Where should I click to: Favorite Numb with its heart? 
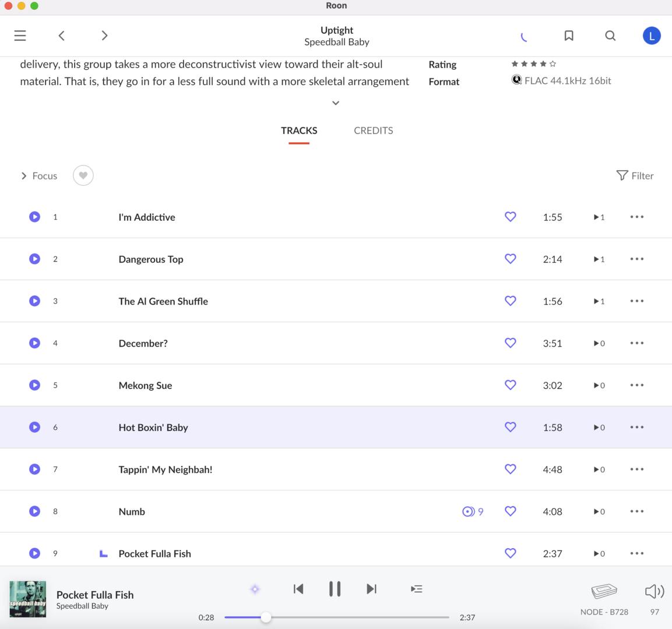click(x=510, y=511)
